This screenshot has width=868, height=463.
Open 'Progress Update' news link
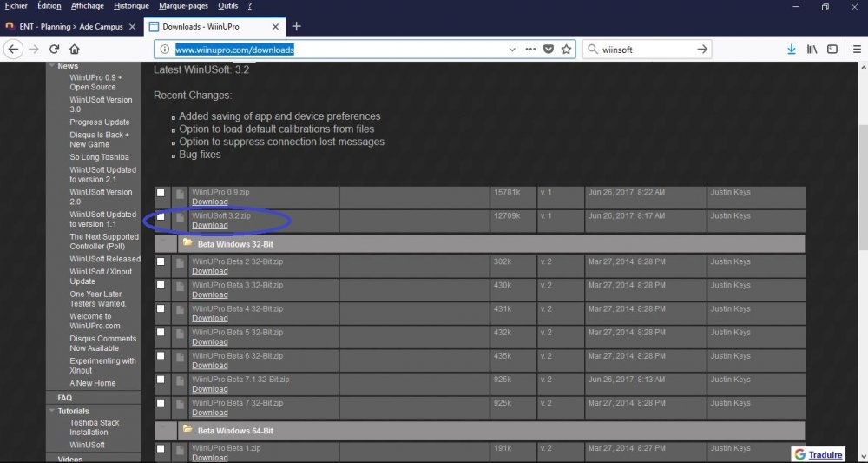coord(100,122)
